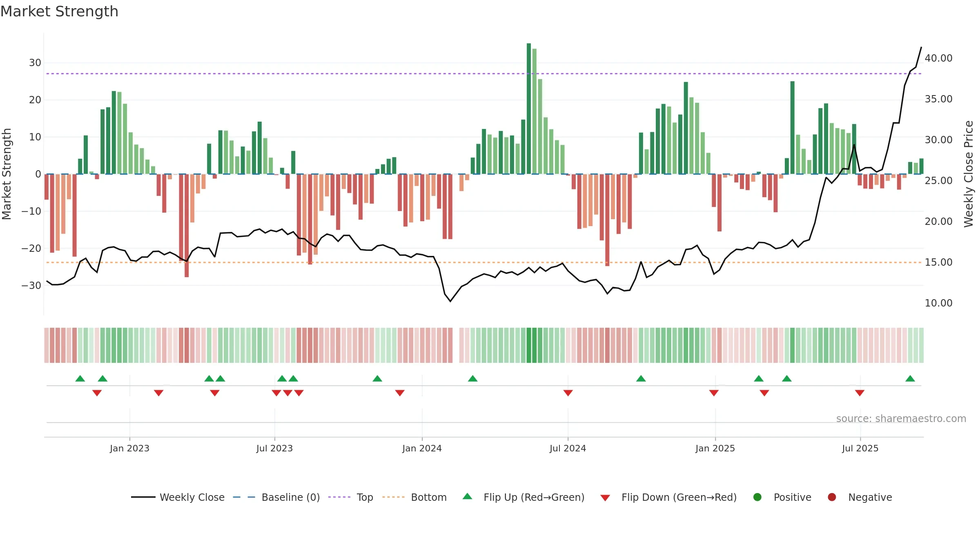The width and height of the screenshot is (980, 551).
Task: Click the source: sharemaestro.com text
Action: [x=901, y=419]
